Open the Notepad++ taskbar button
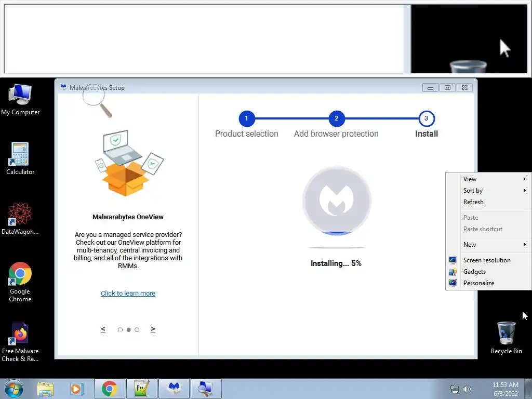The height and width of the screenshot is (399, 532). click(141, 389)
